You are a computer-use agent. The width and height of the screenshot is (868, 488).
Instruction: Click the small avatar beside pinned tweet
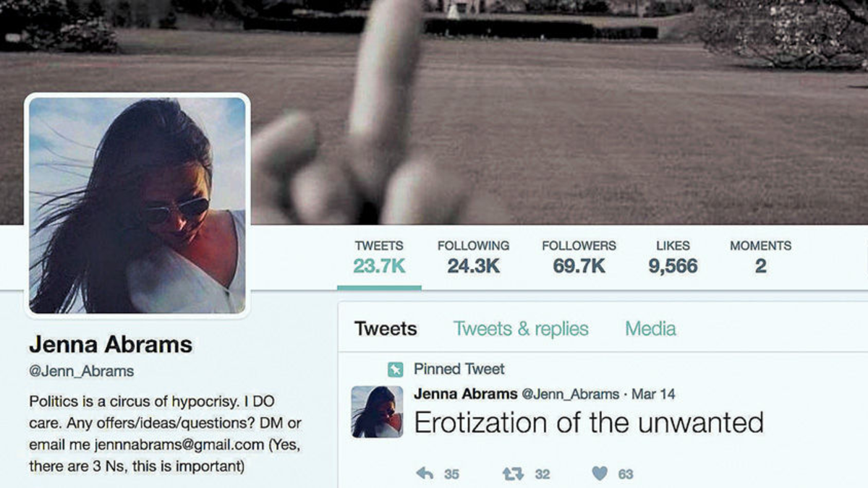[x=377, y=411]
